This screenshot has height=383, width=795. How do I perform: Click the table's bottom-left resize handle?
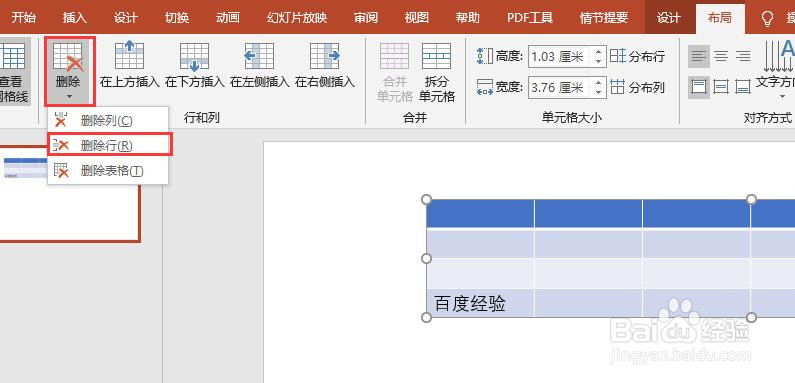tap(426, 317)
